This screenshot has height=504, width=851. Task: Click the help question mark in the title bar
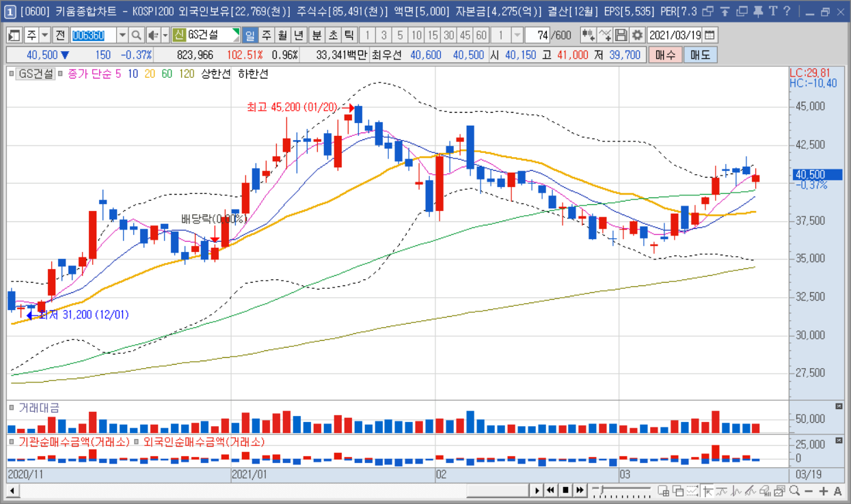[x=786, y=12]
